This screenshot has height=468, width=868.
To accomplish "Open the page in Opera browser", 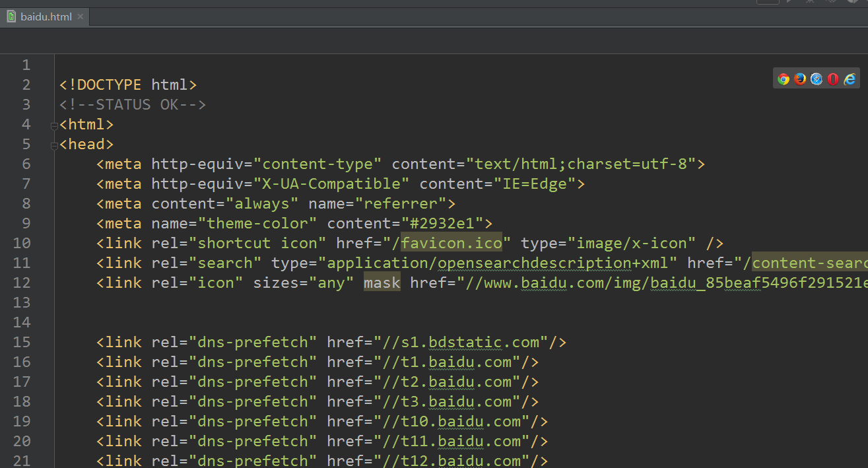I will tap(833, 79).
